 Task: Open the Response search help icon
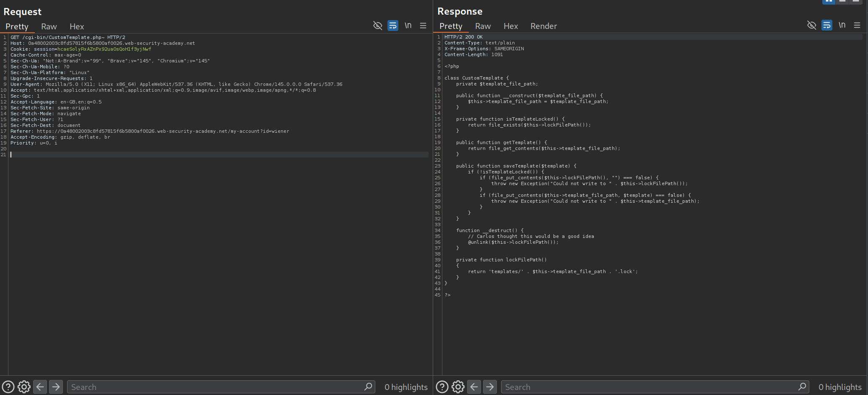pos(442,387)
